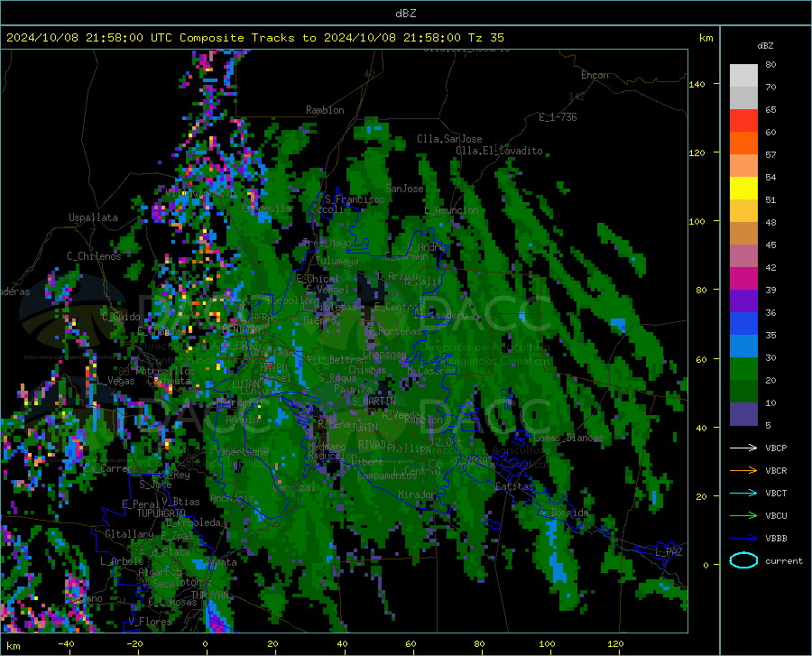Viewport: 812px width, 656px height.
Task: Click the cyan VBCT arrow icon
Action: click(x=743, y=493)
